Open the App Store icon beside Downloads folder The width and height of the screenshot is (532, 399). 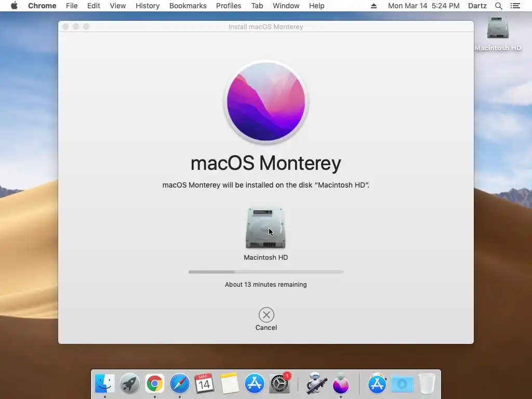pos(377,384)
